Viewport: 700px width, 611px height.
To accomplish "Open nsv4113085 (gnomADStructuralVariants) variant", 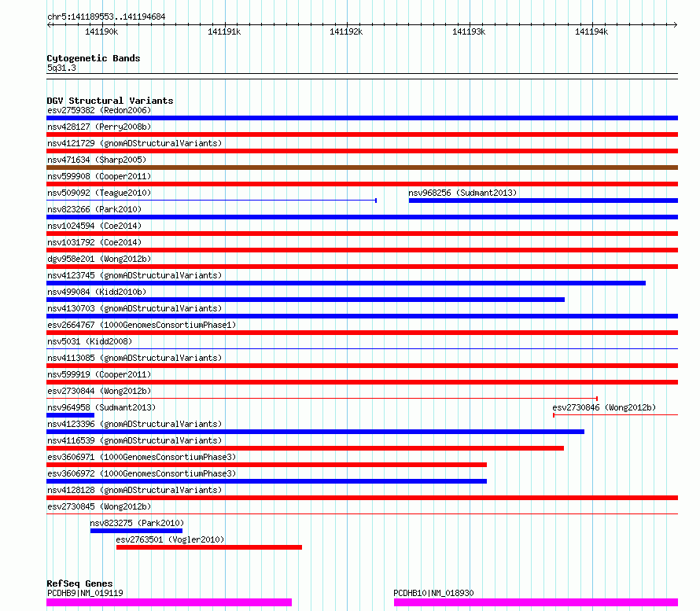I will (x=134, y=358).
